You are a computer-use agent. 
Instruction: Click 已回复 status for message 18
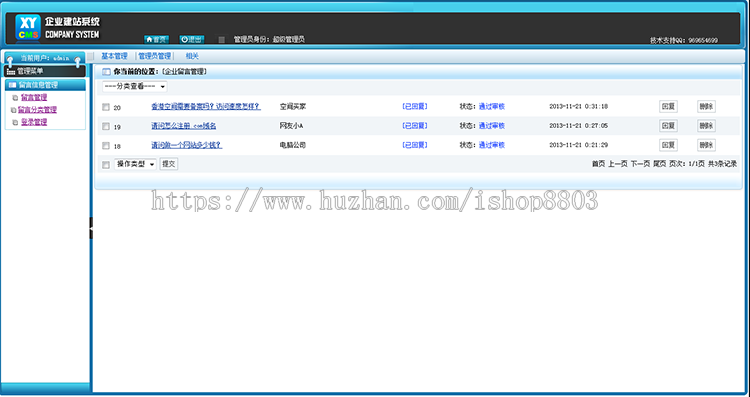click(x=415, y=145)
